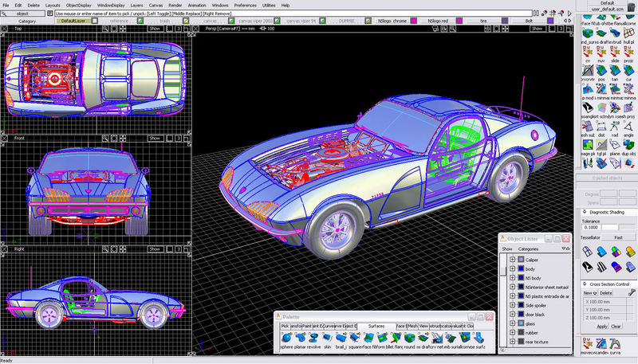Viewport: 638px width, 364px height.
Task: Click the Apply button in Cross Section Control
Action: pyautogui.click(x=602, y=327)
